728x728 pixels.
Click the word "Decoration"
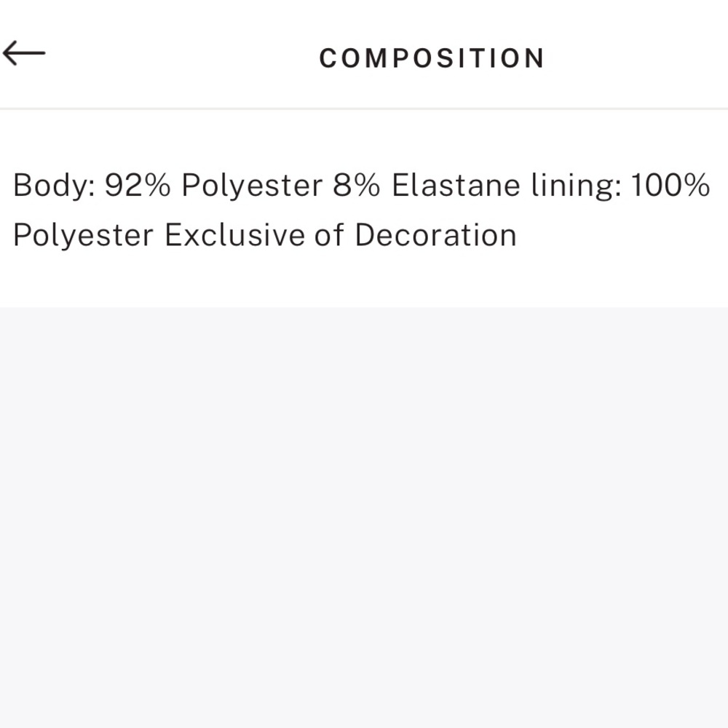click(435, 236)
